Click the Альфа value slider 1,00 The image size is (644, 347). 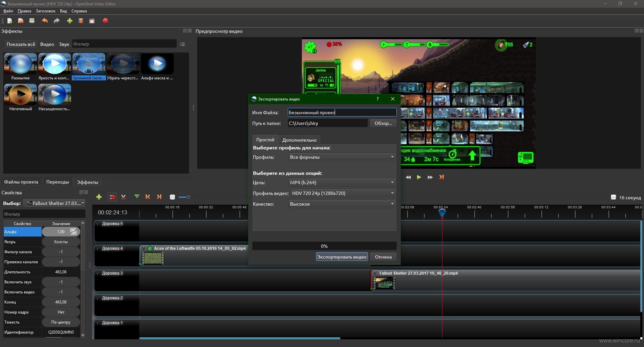[61, 232]
